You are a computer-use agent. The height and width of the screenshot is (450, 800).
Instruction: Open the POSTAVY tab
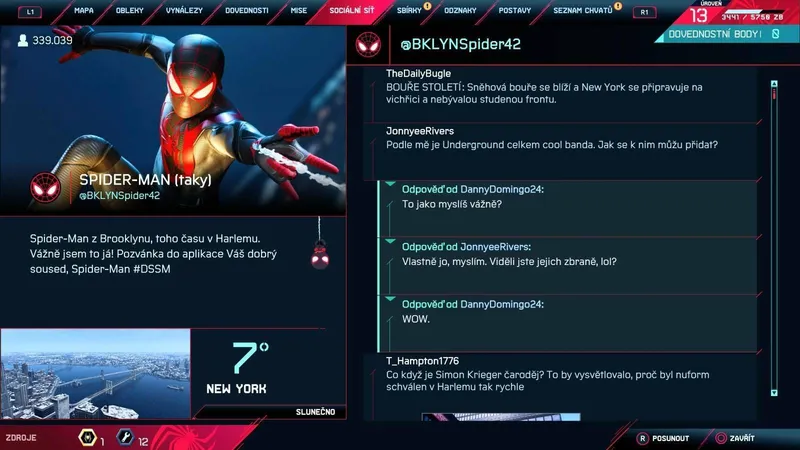[515, 10]
